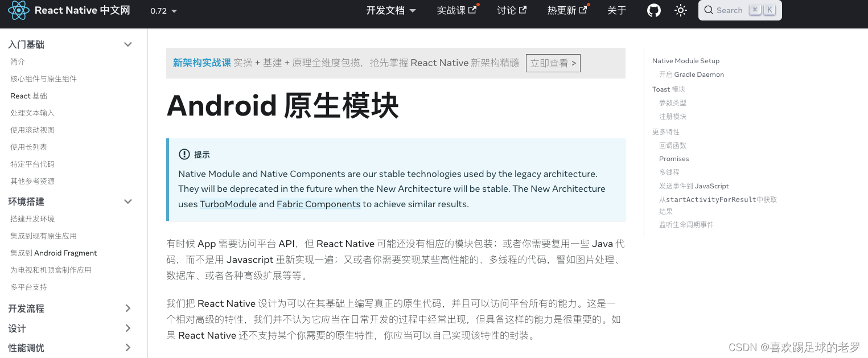The image size is (868, 358).
Task: Open 核心组件与原生组件 in sidebar
Action: [43, 79]
